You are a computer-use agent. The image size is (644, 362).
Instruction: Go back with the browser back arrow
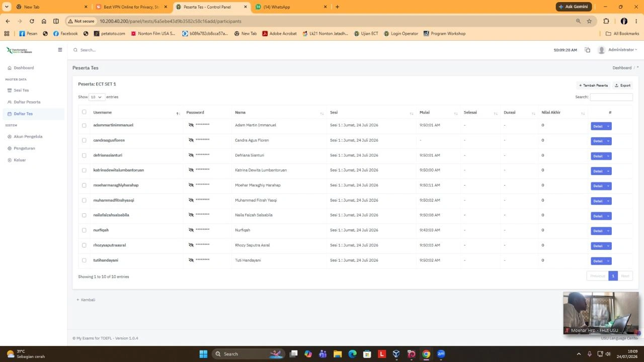(x=8, y=21)
